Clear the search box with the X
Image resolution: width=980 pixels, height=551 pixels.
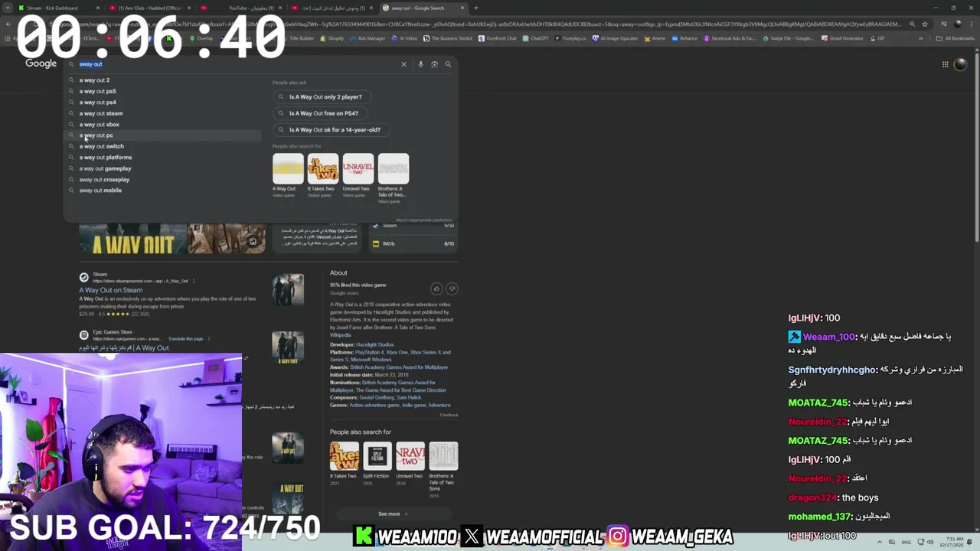pyautogui.click(x=403, y=64)
